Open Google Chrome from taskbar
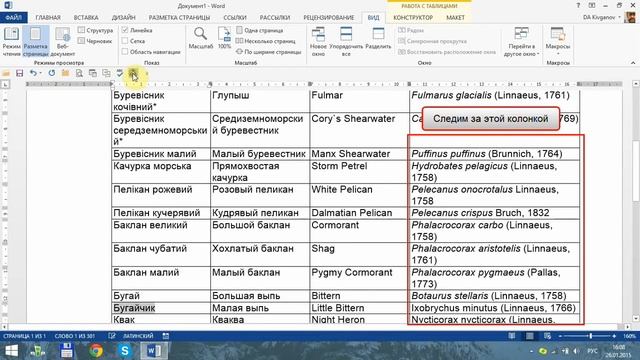The height and width of the screenshot is (360, 640). tap(96, 351)
